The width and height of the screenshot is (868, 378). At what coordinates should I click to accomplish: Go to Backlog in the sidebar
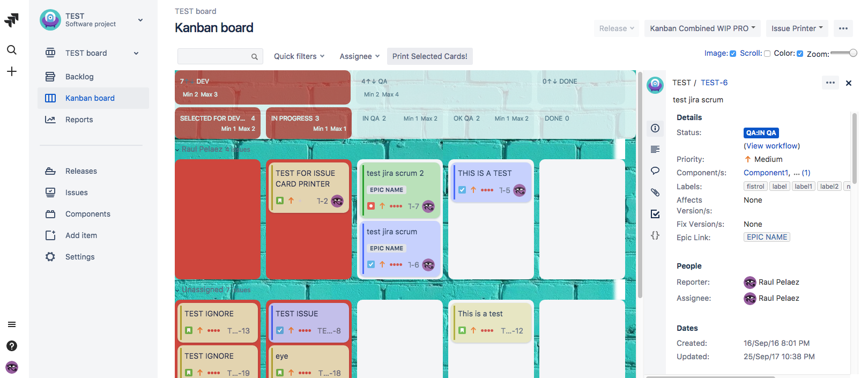tap(79, 77)
